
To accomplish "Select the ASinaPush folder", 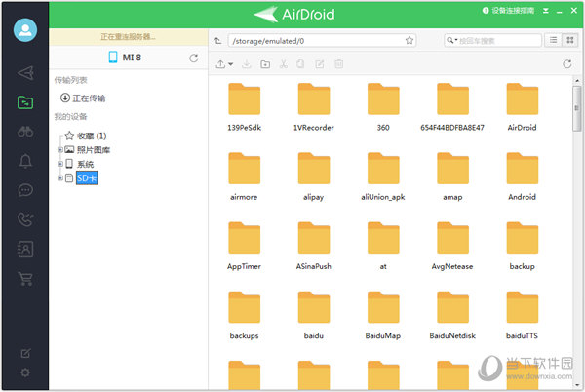I will [314, 246].
